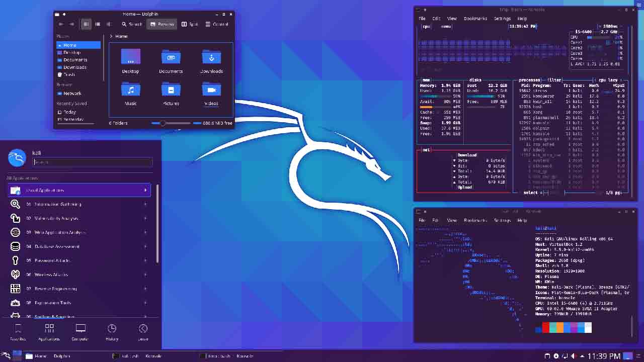This screenshot has width=644, height=362.
Task: Expand the 05 Password Attacks submenu
Action: (x=78, y=260)
